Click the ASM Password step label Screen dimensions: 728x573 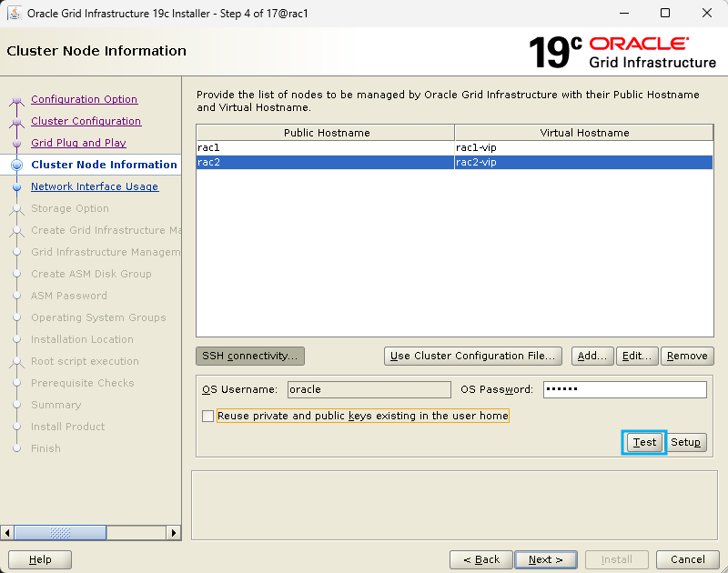pyautogui.click(x=69, y=296)
